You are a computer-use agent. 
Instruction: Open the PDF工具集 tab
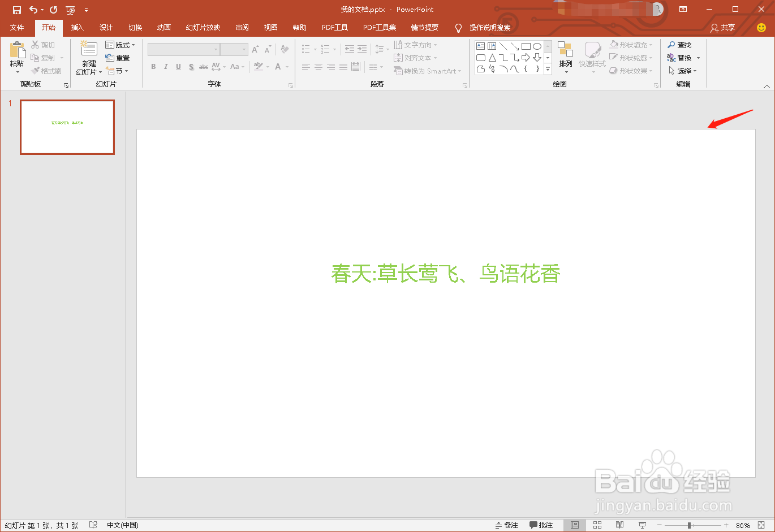tap(380, 28)
